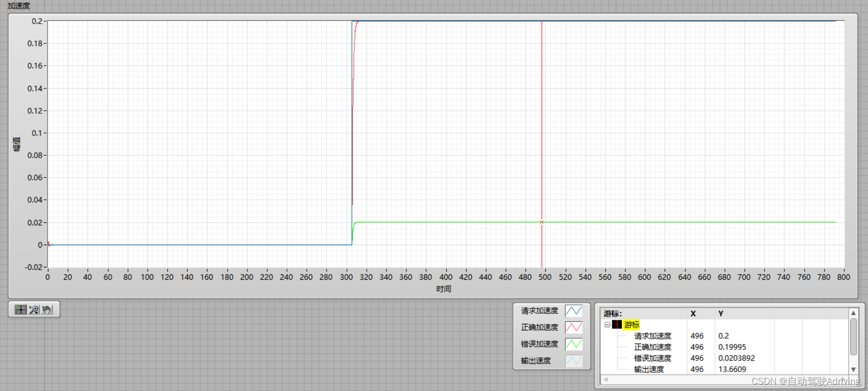Click the 时间 x-axis label

(443, 289)
